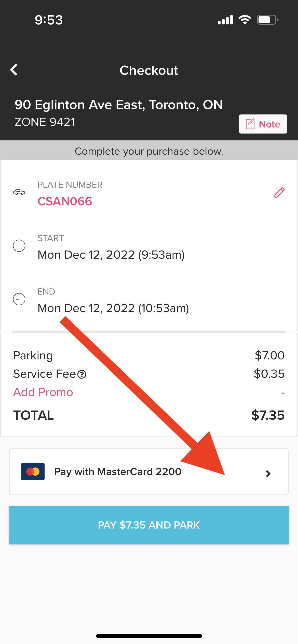Tap the clock icon next to START
The height and width of the screenshot is (644, 298).
coord(19,246)
